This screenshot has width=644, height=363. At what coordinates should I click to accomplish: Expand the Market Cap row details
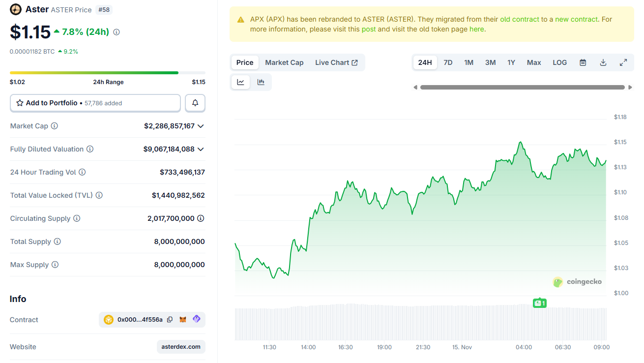tap(201, 126)
